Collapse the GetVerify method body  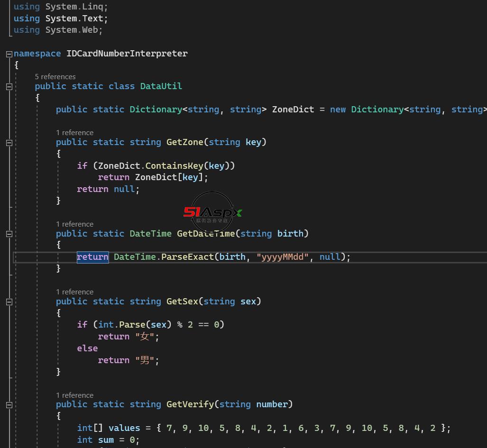point(9,405)
